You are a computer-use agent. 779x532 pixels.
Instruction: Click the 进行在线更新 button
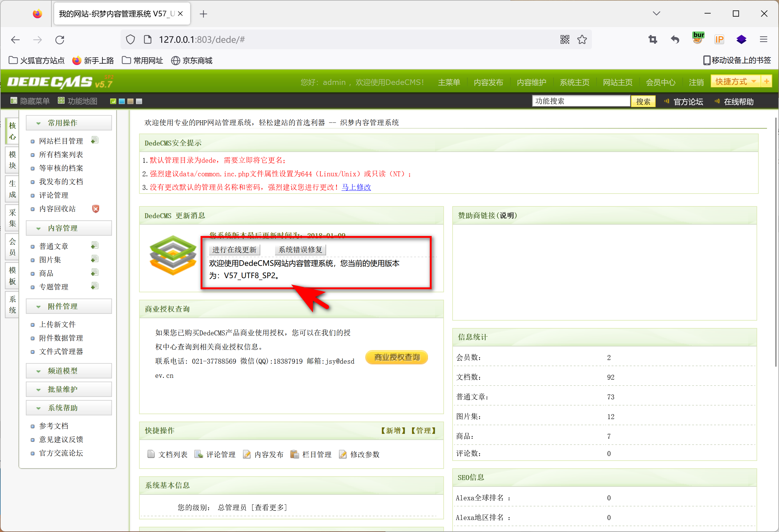[234, 250]
